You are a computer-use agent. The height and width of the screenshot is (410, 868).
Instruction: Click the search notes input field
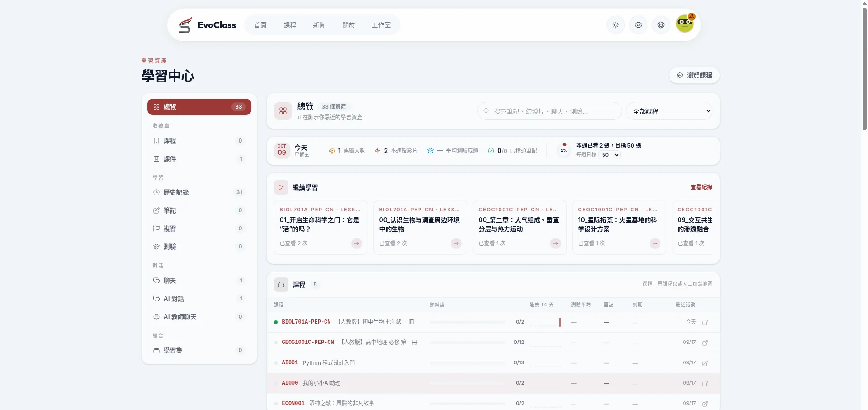(550, 111)
